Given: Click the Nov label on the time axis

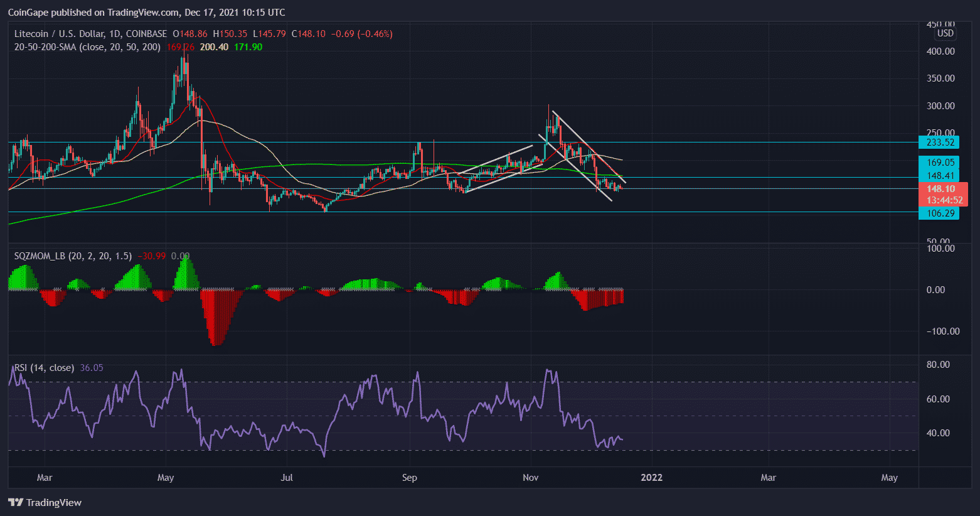Looking at the screenshot, I should [531, 478].
